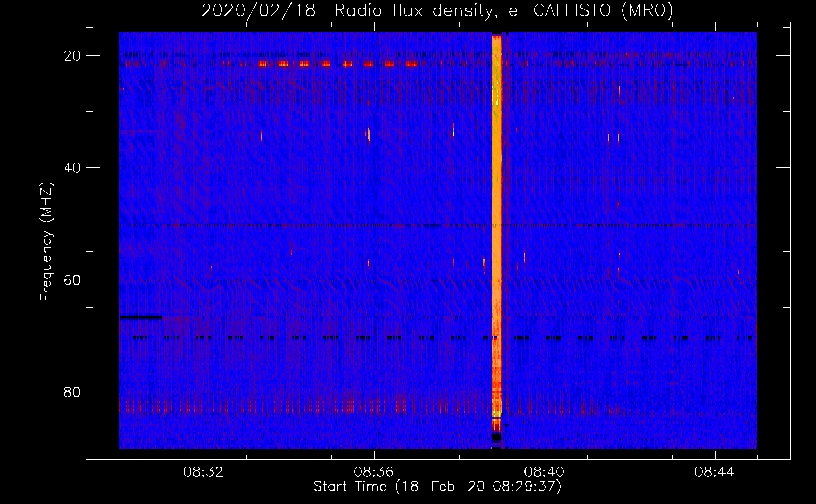Click the 40 MHz frequency tick label

72,168
